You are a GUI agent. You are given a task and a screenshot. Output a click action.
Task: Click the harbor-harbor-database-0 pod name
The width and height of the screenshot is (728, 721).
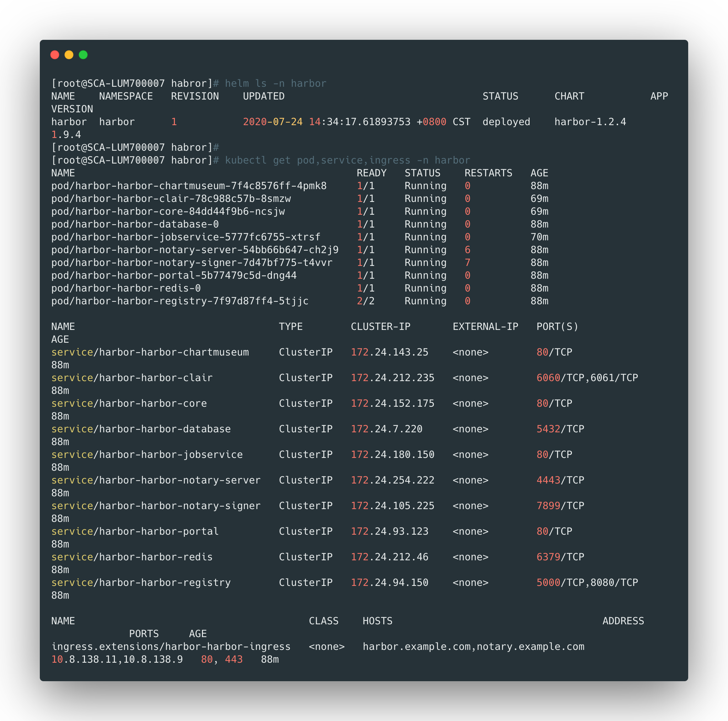[x=135, y=224]
